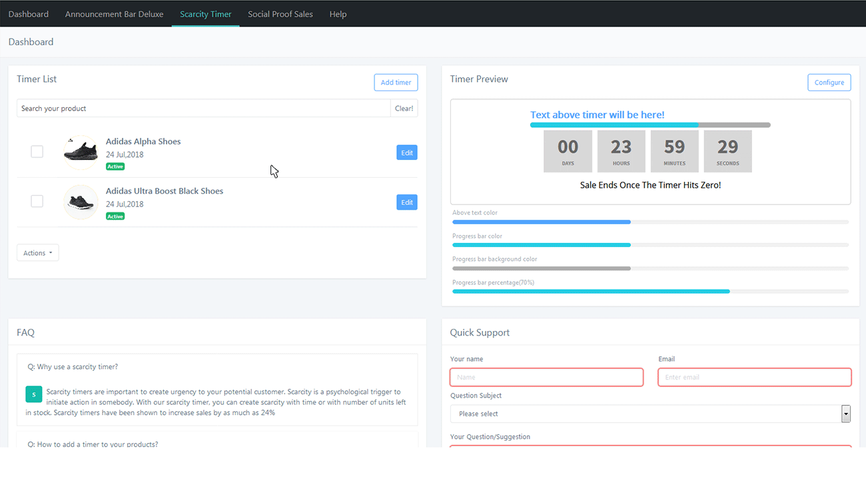Open the Social Proof Sales tab
This screenshot has width=866, height=504.
[280, 14]
